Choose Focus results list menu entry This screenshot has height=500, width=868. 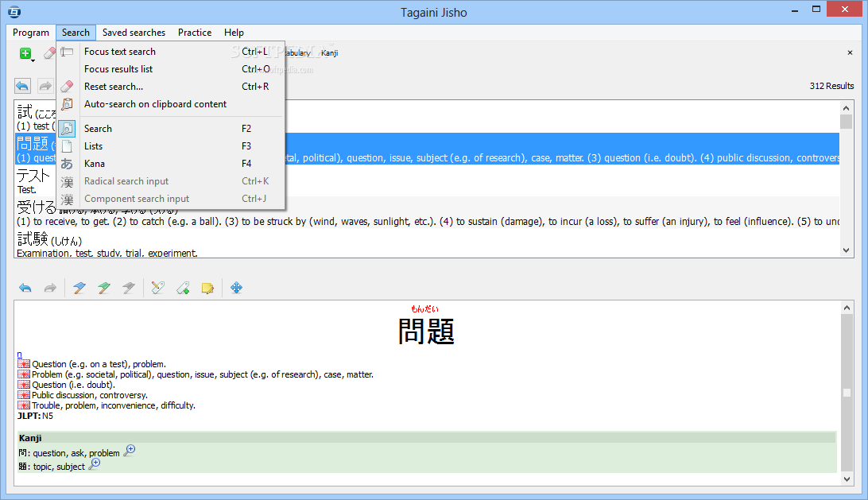point(171,69)
